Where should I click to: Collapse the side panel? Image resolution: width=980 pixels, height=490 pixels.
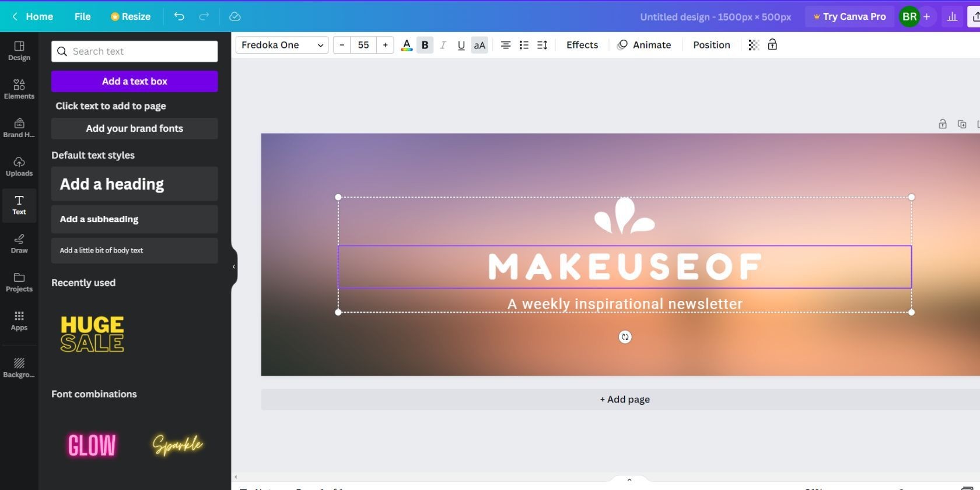click(234, 267)
